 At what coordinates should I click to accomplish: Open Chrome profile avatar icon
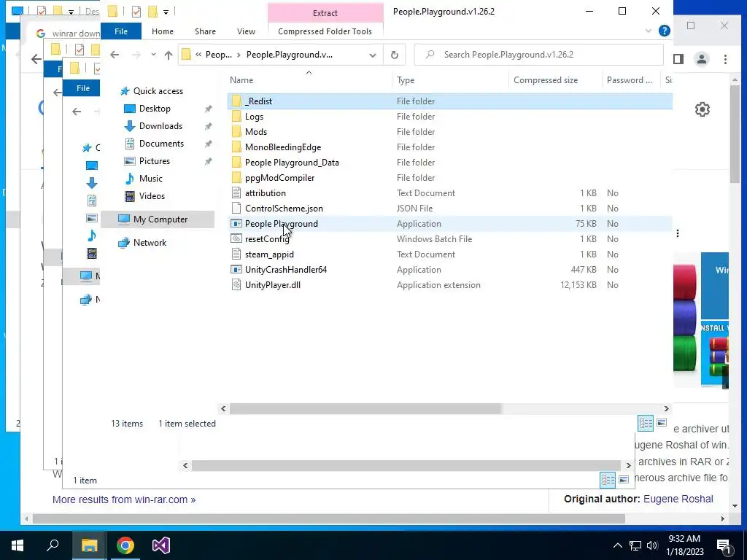701,59
